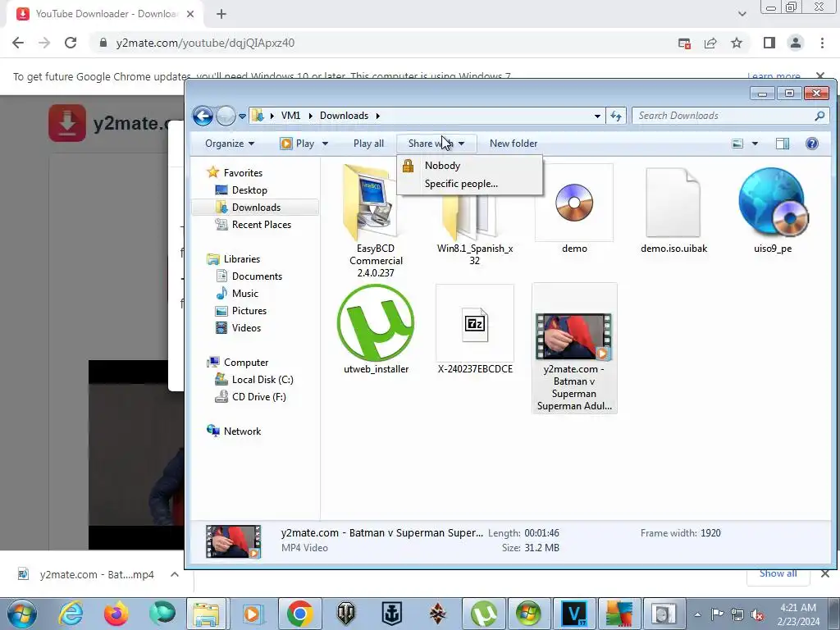Click Show all downloads
This screenshot has height=630, width=840.
[778, 574]
